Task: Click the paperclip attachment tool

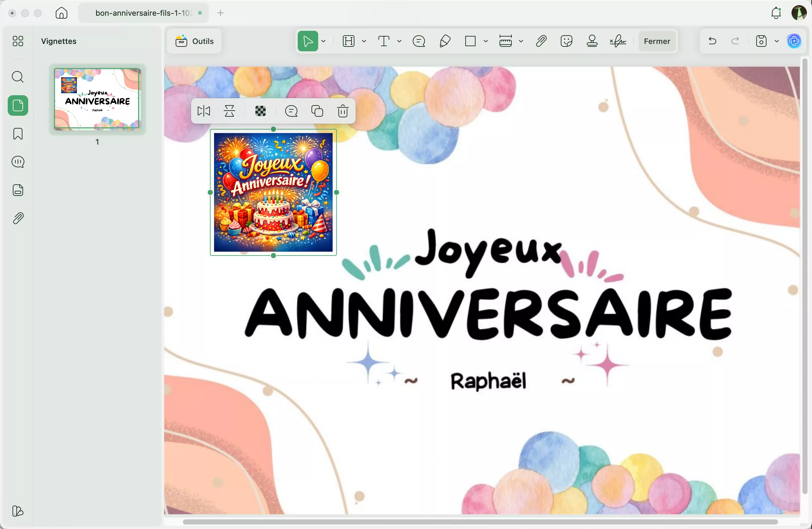Action: tap(541, 41)
